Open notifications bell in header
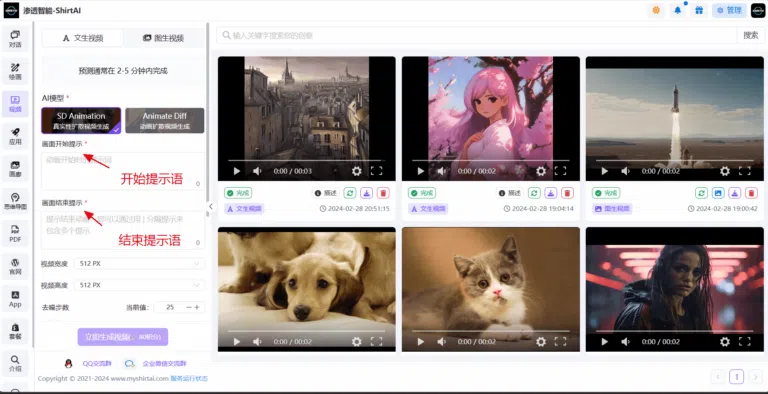 [x=678, y=10]
